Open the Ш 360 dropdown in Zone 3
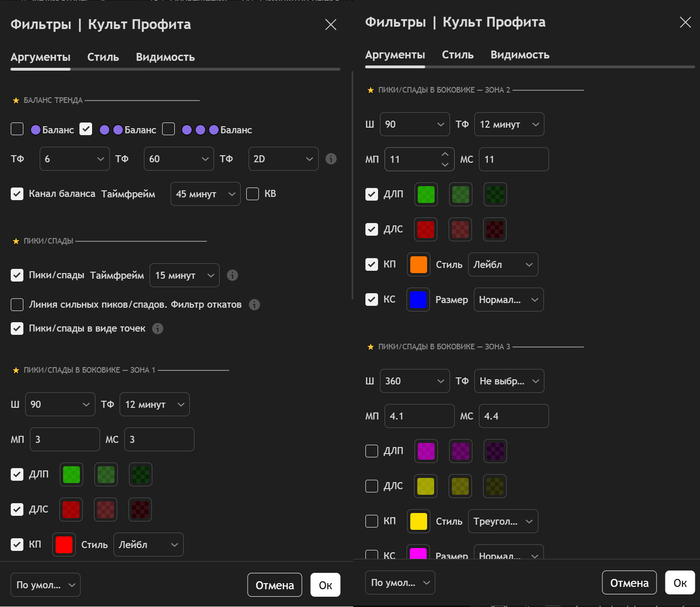The height and width of the screenshot is (607, 700). coord(414,381)
